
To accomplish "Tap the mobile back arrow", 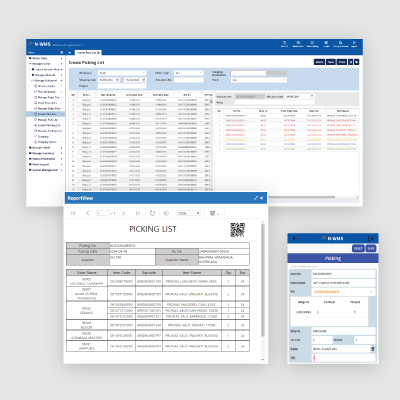I will click(295, 238).
